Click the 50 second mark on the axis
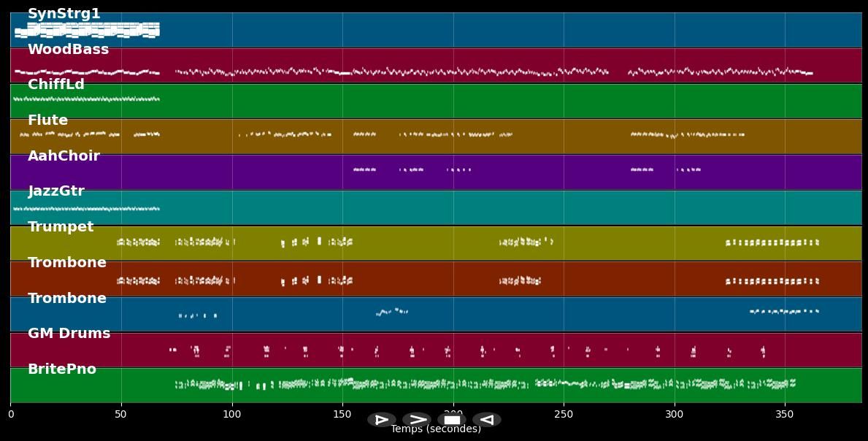Viewport: 868px width, 441px height. pyautogui.click(x=120, y=414)
